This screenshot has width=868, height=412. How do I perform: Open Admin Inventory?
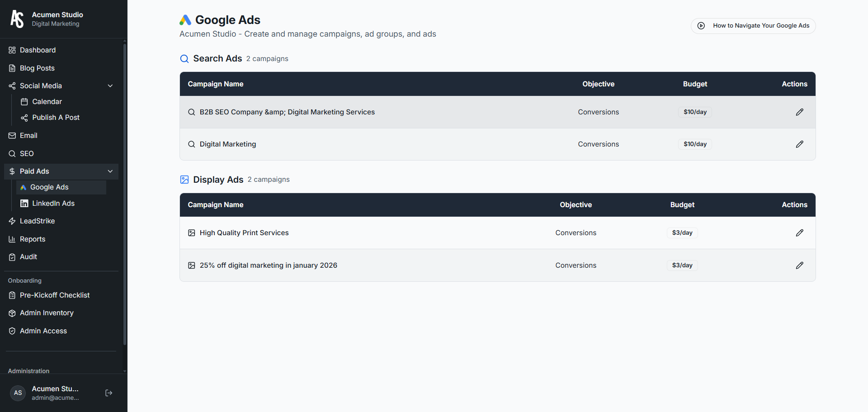[x=61, y=313]
